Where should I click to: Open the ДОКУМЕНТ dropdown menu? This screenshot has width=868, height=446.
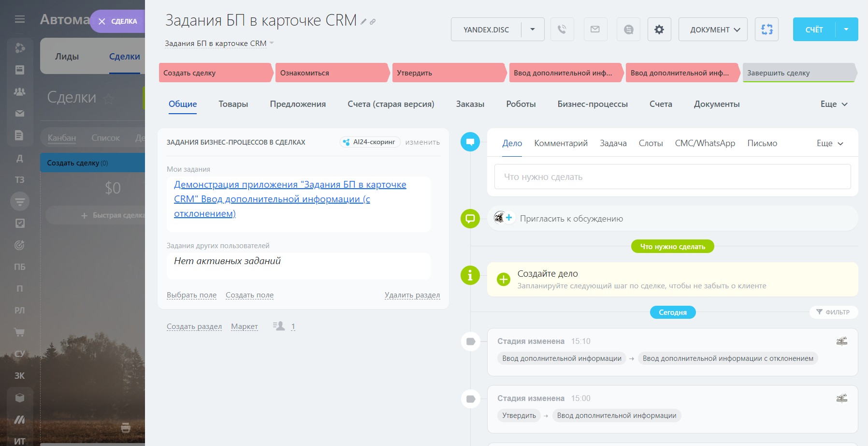click(x=713, y=30)
